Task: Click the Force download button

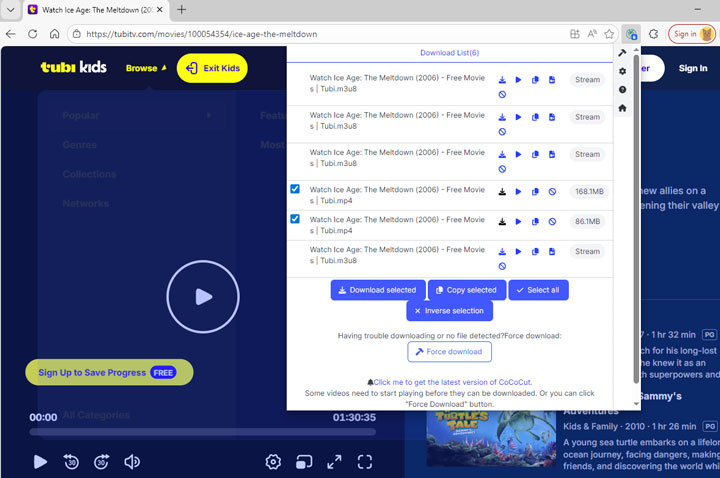Action: pyautogui.click(x=450, y=352)
